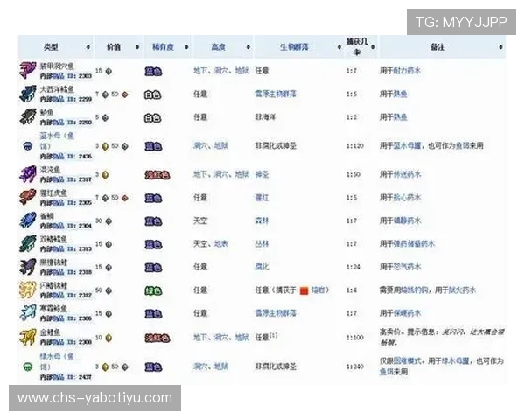This screenshot has width=525, height=420.
Task: Sort table by 类型 column arrow
Action: tap(88, 47)
